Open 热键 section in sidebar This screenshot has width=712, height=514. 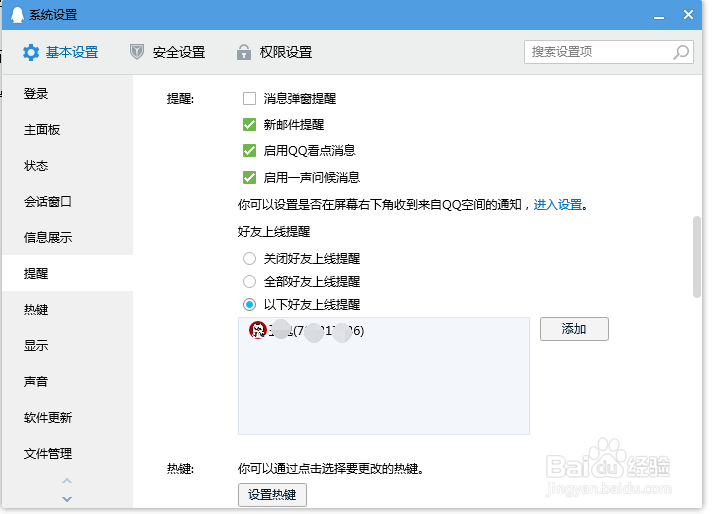click(x=68, y=309)
